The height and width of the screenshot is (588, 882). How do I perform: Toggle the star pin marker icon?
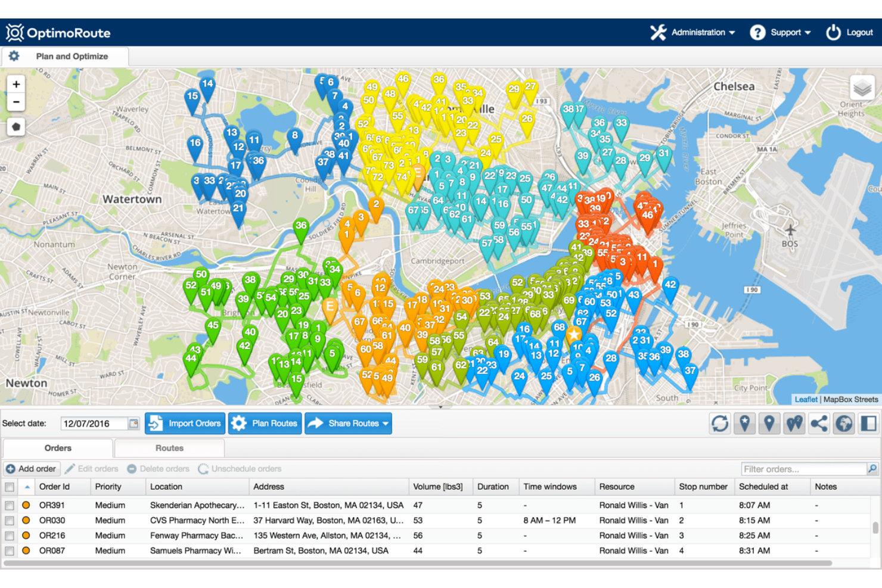tap(745, 424)
